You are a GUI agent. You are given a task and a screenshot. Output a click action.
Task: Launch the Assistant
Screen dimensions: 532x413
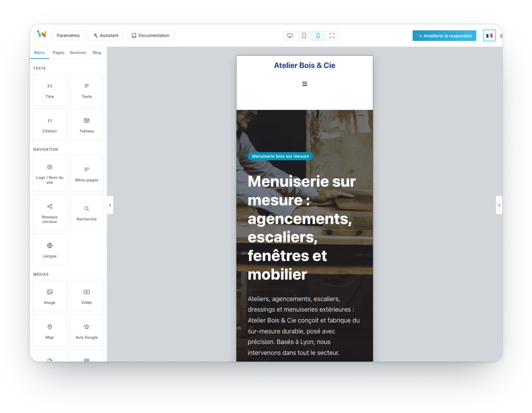click(106, 35)
